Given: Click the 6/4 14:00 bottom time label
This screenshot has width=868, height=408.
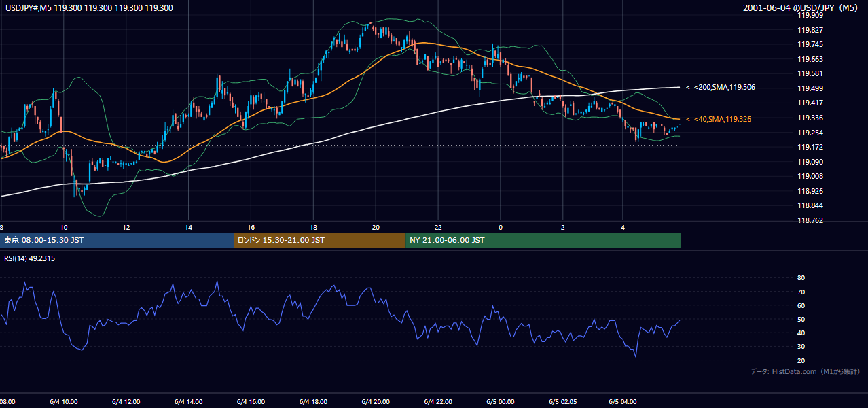Looking at the screenshot, I should click(x=188, y=402).
